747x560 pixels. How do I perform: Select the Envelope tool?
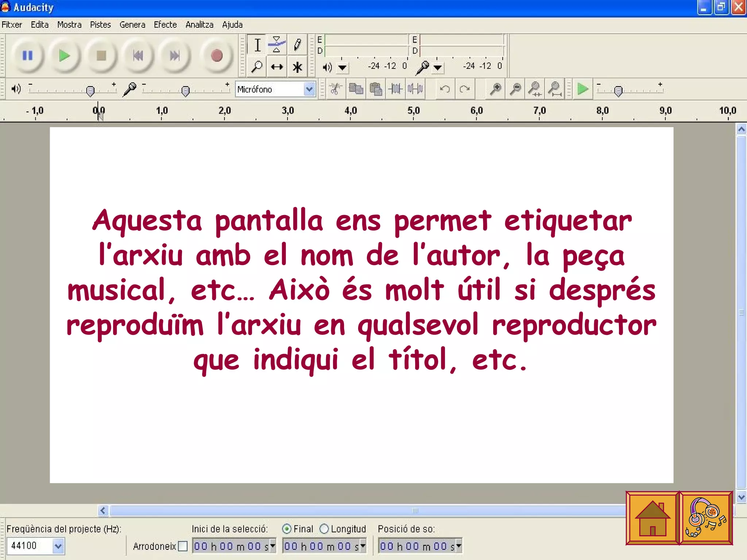pyautogui.click(x=277, y=45)
